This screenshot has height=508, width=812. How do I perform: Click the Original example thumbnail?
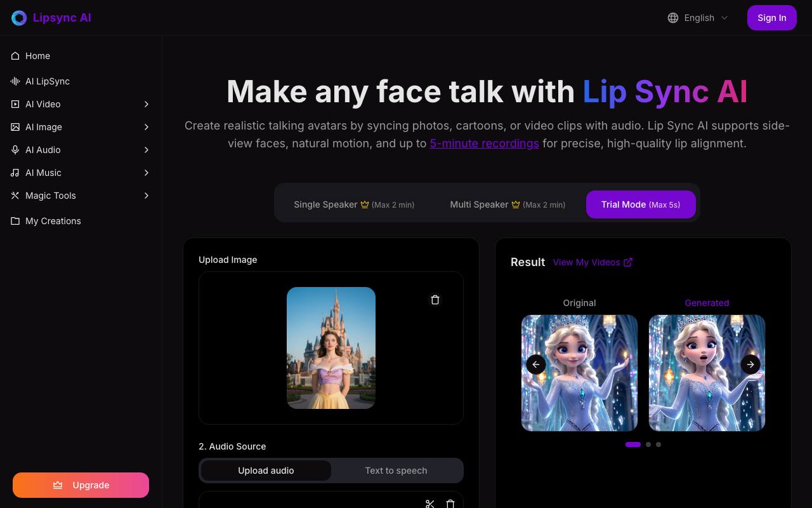coord(579,373)
